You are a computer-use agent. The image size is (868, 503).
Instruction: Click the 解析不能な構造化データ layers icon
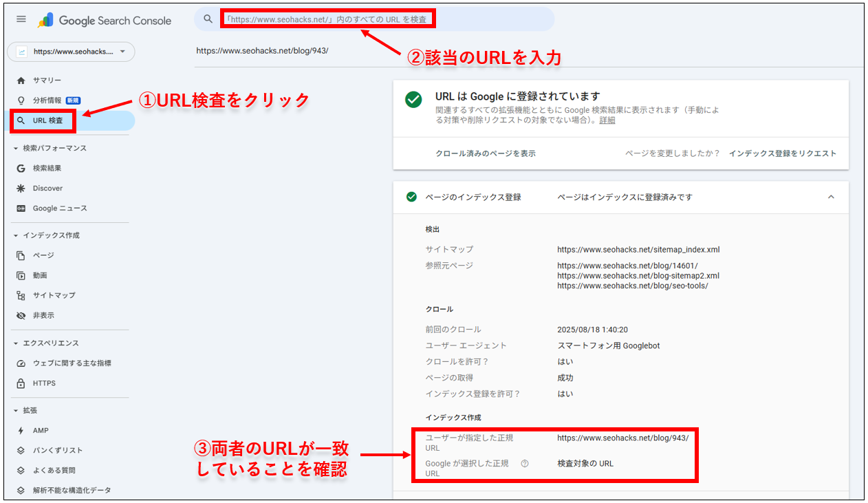click(x=21, y=490)
